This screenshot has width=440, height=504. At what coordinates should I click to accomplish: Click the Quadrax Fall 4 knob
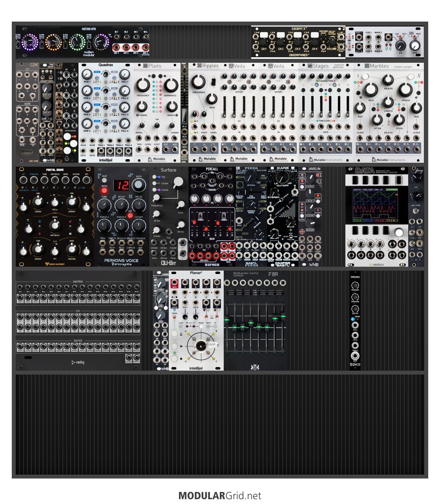(124, 123)
